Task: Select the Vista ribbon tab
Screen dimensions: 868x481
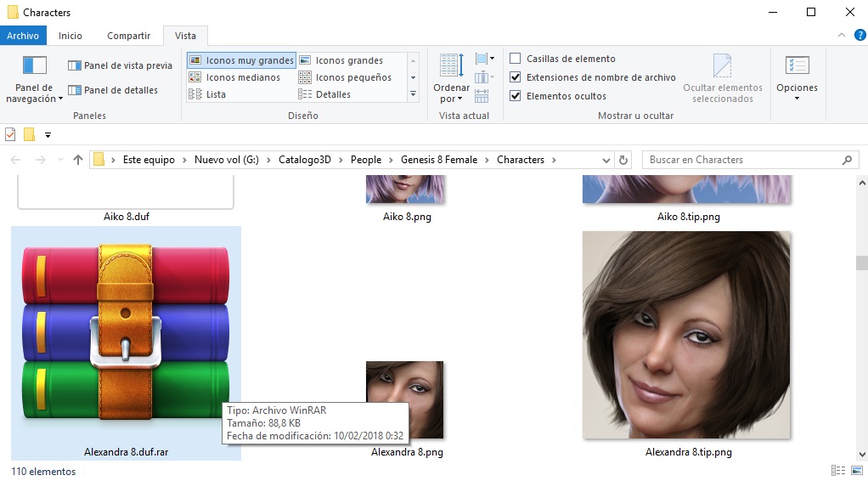Action: 185,36
